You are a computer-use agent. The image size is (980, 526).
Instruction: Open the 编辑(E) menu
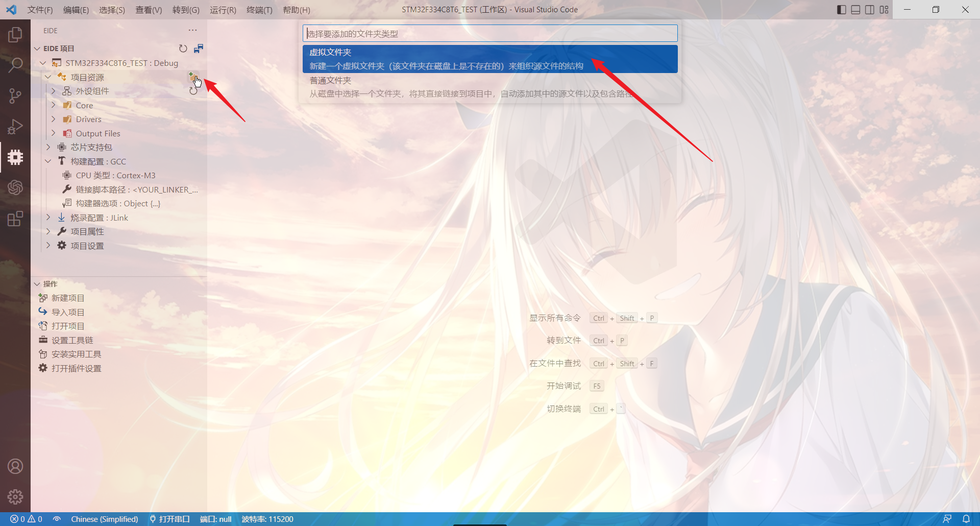coord(76,10)
